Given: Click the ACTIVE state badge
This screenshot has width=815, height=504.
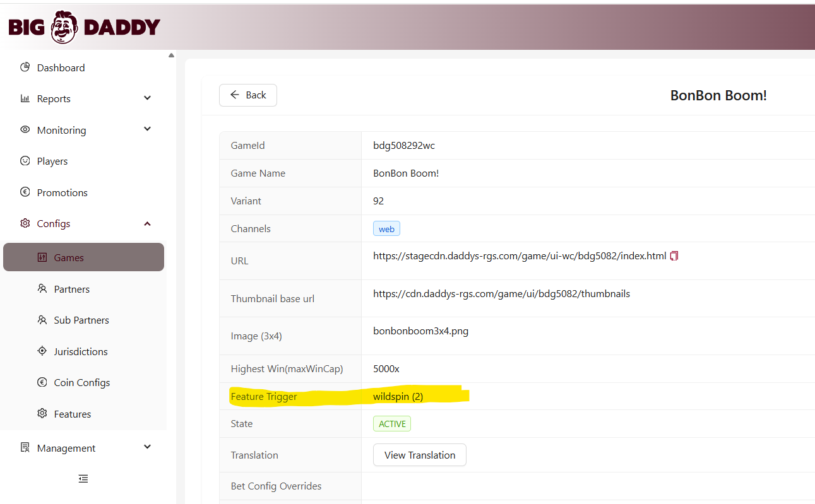Looking at the screenshot, I should pyautogui.click(x=392, y=424).
